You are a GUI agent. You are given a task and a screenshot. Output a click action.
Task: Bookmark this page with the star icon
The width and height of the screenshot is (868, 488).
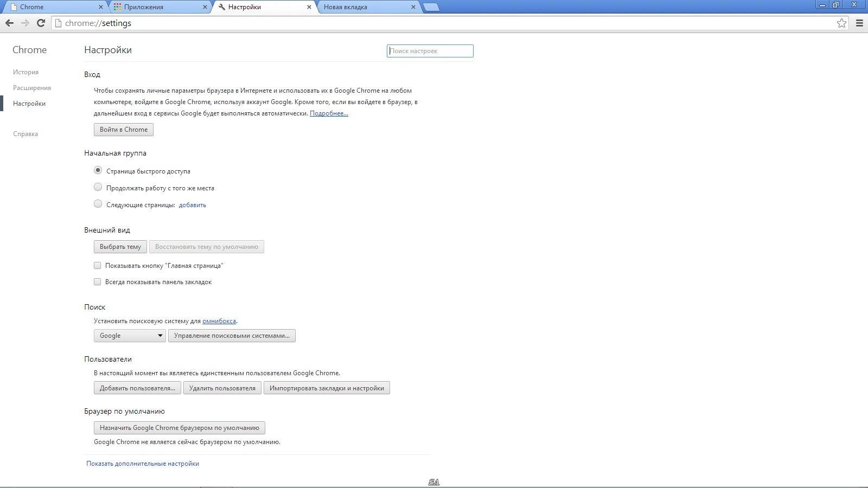[x=841, y=23]
